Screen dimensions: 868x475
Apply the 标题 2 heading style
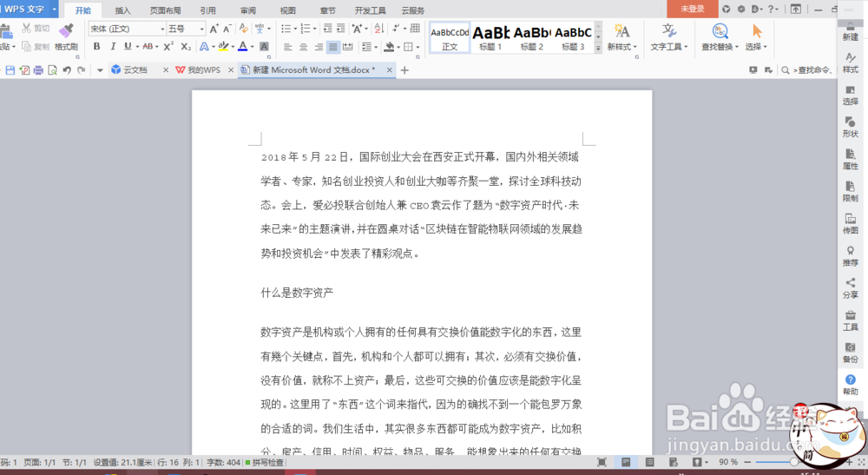[531, 37]
